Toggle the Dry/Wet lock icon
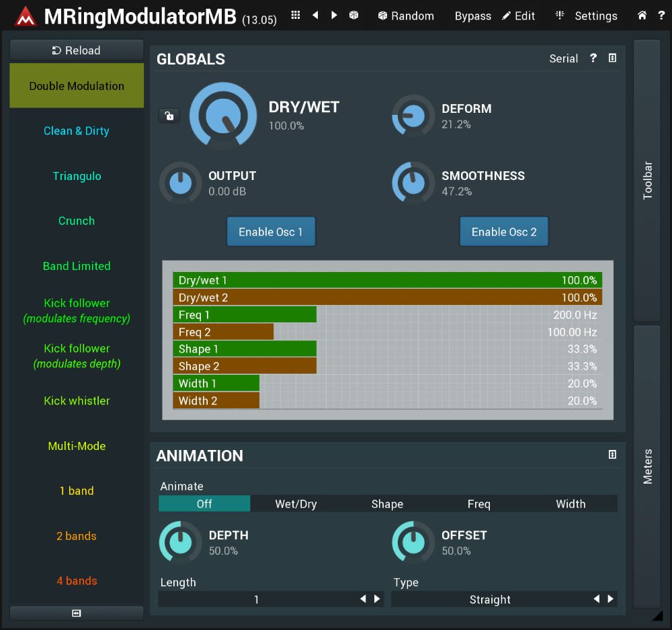672x630 pixels. click(169, 116)
